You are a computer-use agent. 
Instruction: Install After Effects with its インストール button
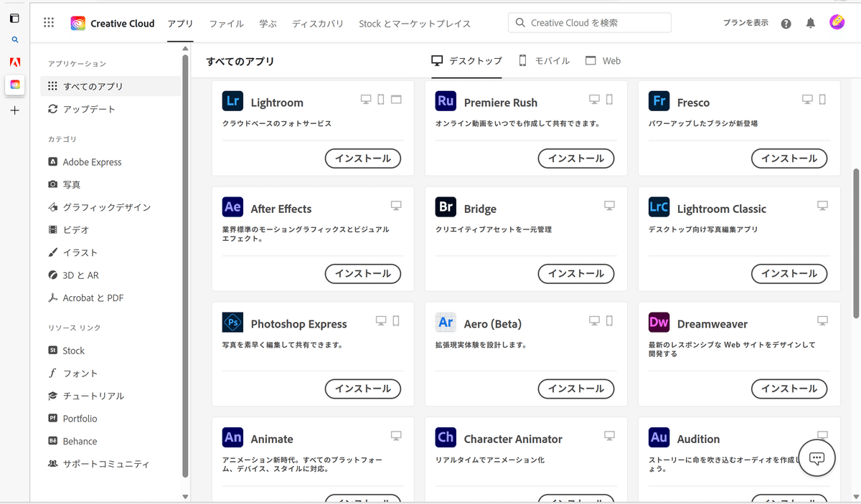[363, 273]
